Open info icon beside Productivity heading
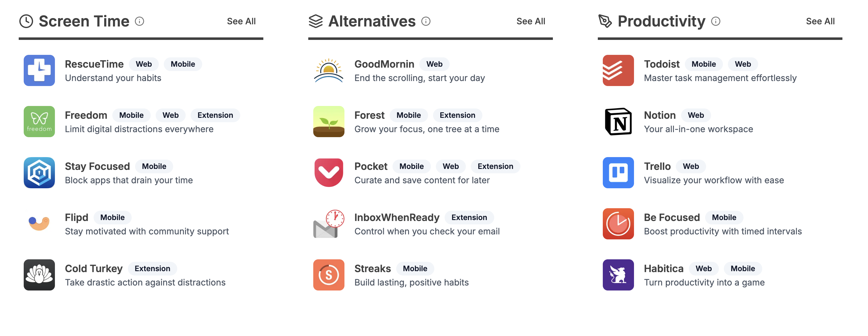Image resolution: width=868 pixels, height=336 pixels. tap(716, 22)
